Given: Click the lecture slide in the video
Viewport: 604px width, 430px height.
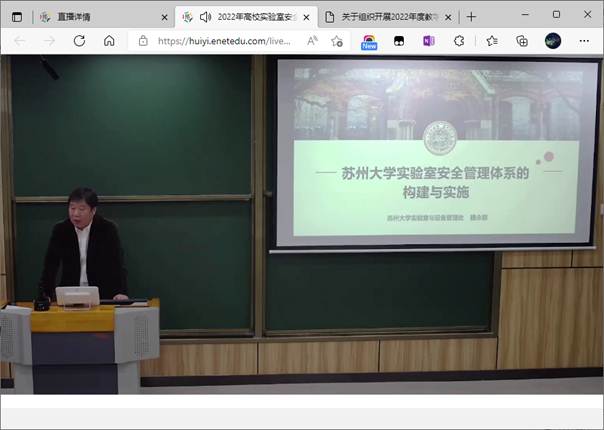Looking at the screenshot, I should [437, 152].
